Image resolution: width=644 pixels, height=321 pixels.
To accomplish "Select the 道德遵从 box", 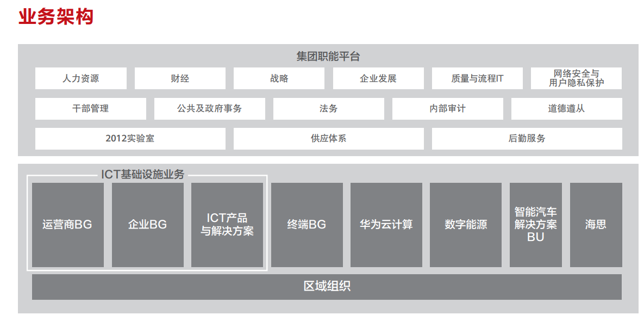I will coord(567,109).
